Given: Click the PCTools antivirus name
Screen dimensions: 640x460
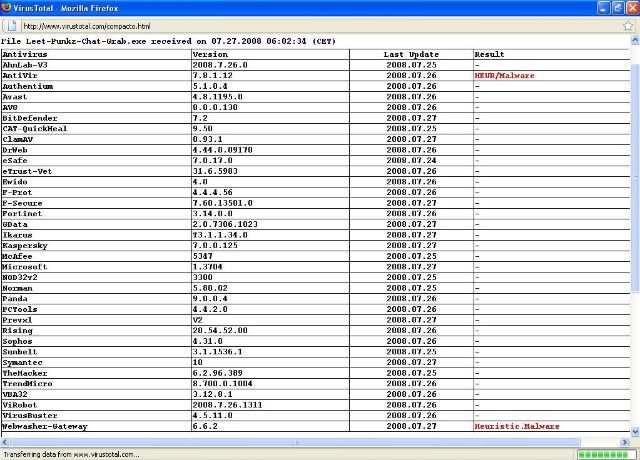Looking at the screenshot, I should [20, 309].
